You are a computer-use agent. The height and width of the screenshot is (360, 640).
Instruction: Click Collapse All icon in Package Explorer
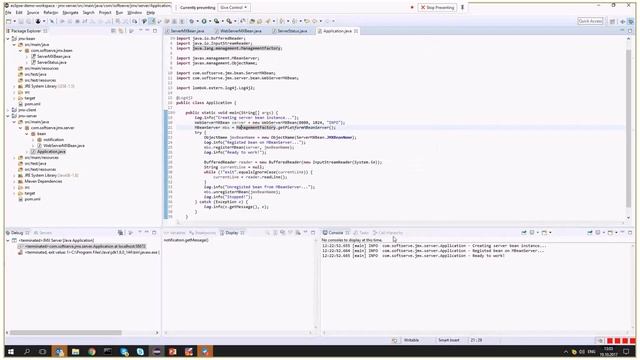pyautogui.click(x=113, y=31)
